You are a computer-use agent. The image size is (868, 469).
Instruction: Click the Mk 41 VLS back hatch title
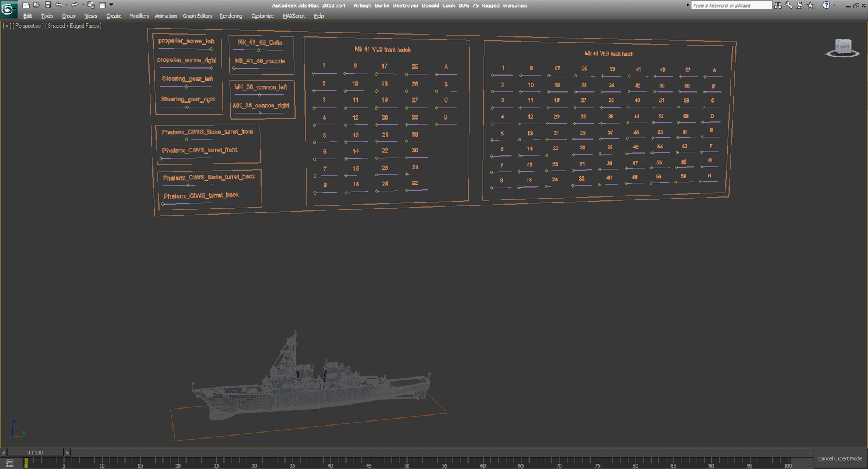click(x=609, y=53)
